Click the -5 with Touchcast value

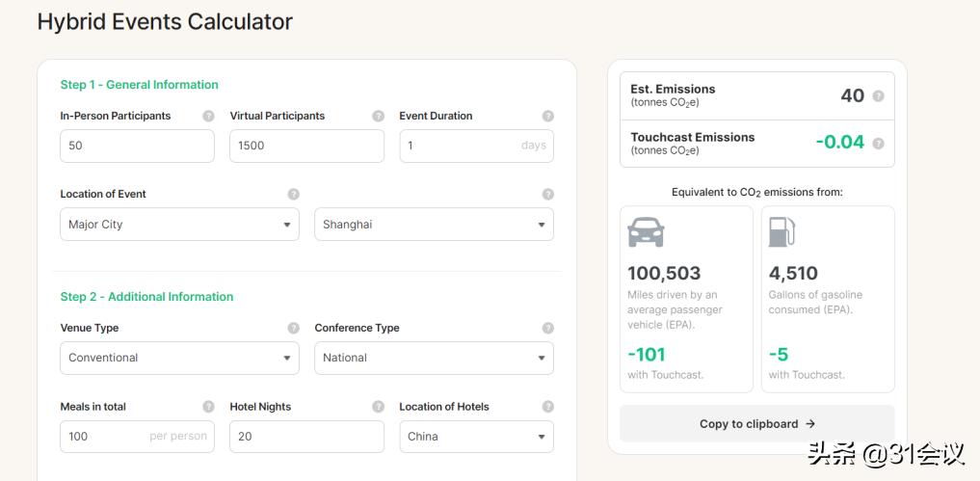tap(779, 355)
